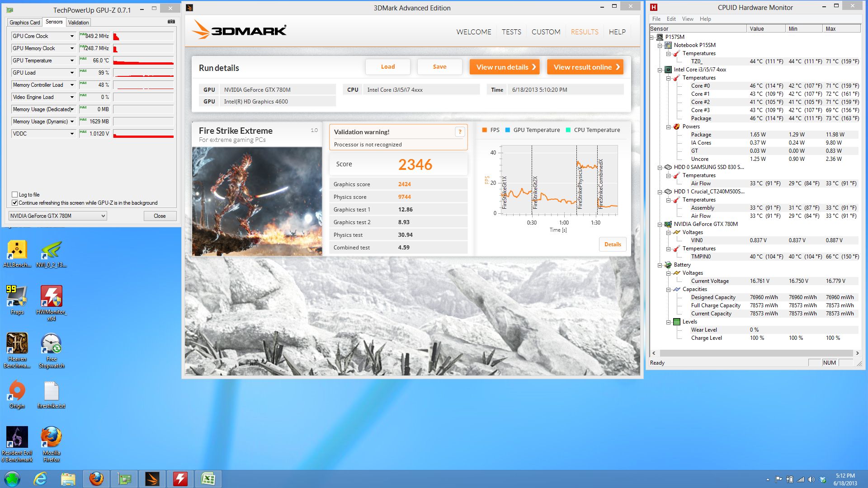The height and width of the screenshot is (488, 868).
Task: Launch Origin from desktop
Action: click(x=17, y=394)
